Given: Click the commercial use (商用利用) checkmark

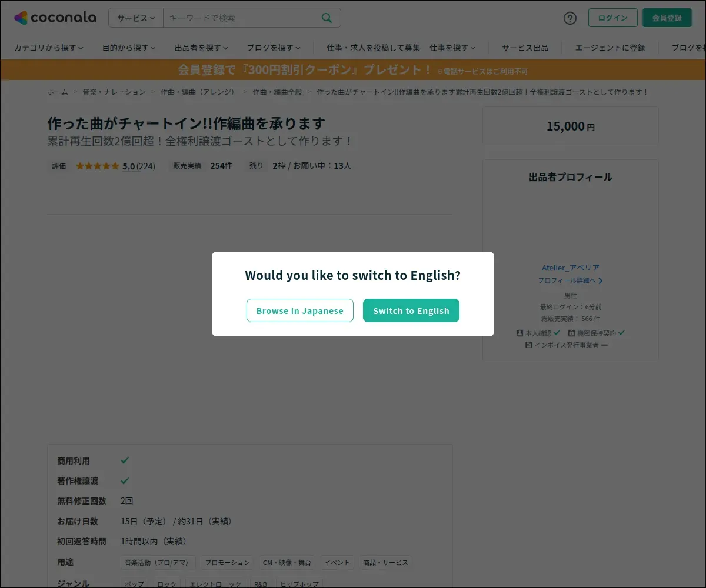Looking at the screenshot, I should click(125, 460).
